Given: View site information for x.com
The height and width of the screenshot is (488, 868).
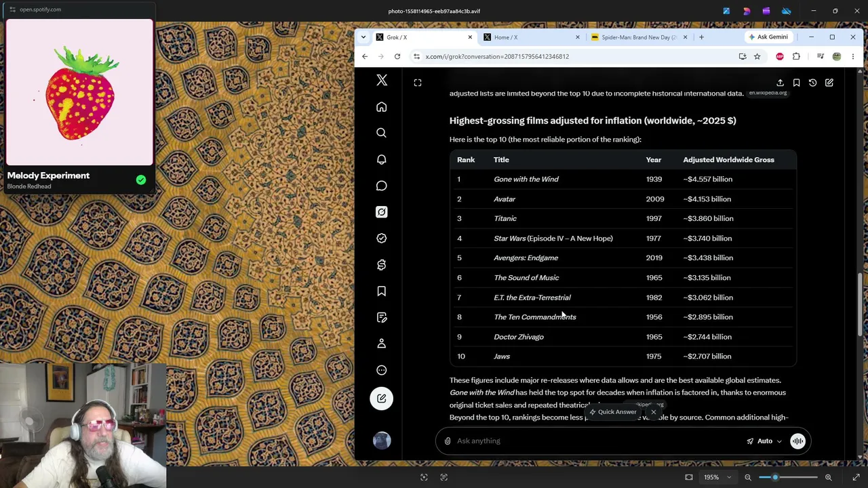Looking at the screenshot, I should [417, 57].
